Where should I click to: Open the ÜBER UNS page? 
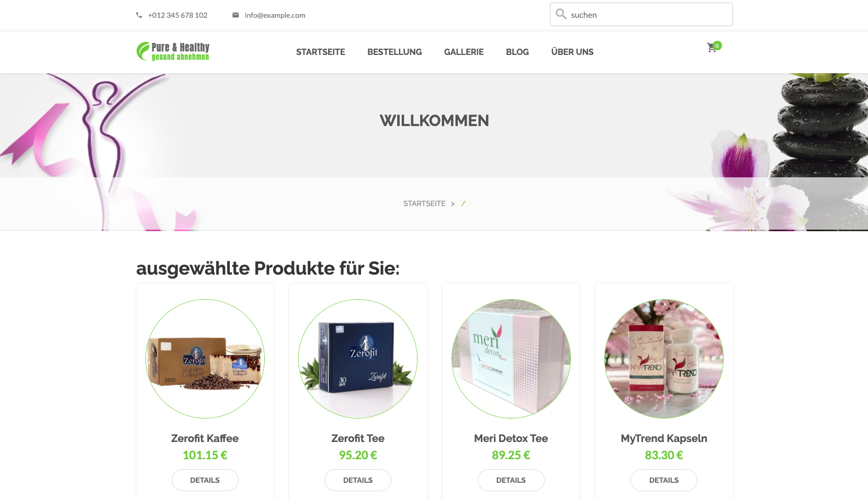click(x=572, y=52)
